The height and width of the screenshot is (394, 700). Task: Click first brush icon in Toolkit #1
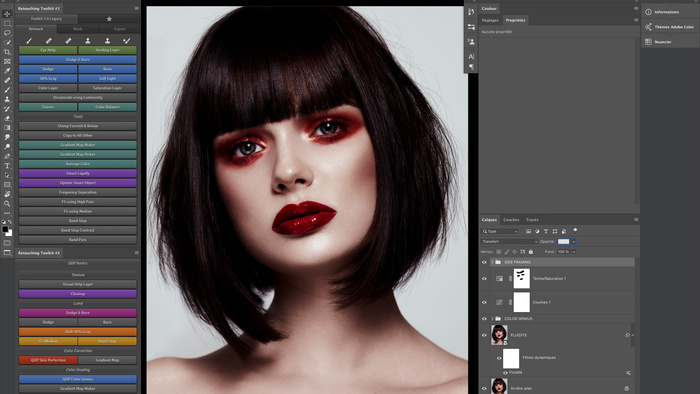coord(29,41)
